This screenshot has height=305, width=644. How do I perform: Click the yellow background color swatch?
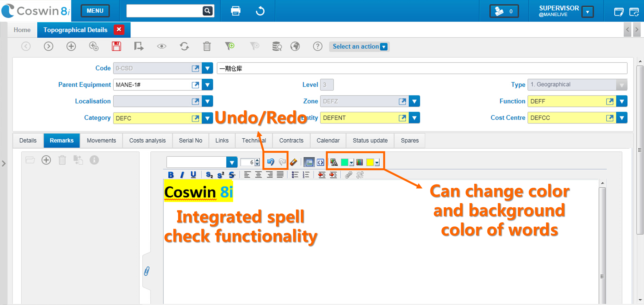click(370, 162)
